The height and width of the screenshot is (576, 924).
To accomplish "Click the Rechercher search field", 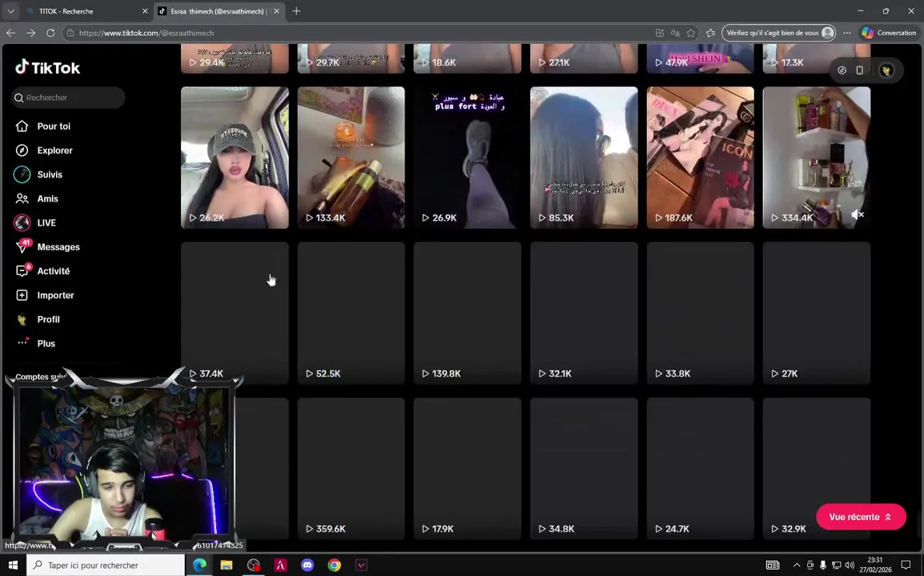I will click(68, 98).
